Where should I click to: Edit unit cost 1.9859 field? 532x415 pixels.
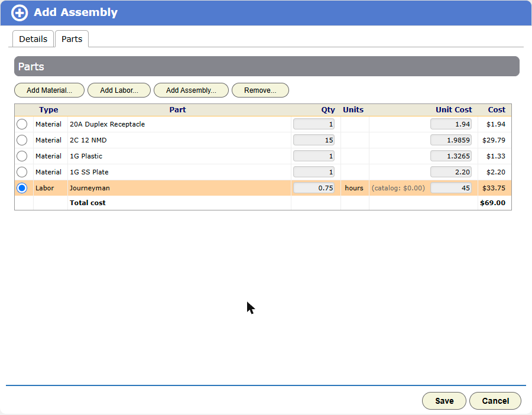(451, 140)
